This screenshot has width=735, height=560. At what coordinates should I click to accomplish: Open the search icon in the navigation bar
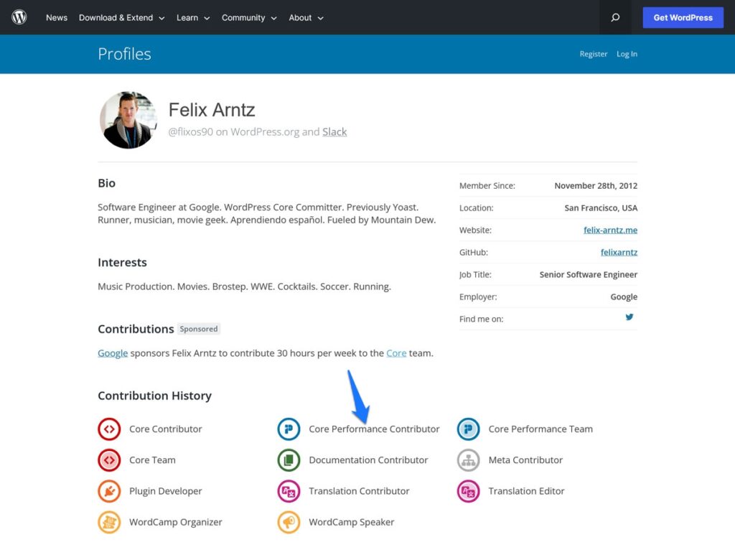pos(614,17)
